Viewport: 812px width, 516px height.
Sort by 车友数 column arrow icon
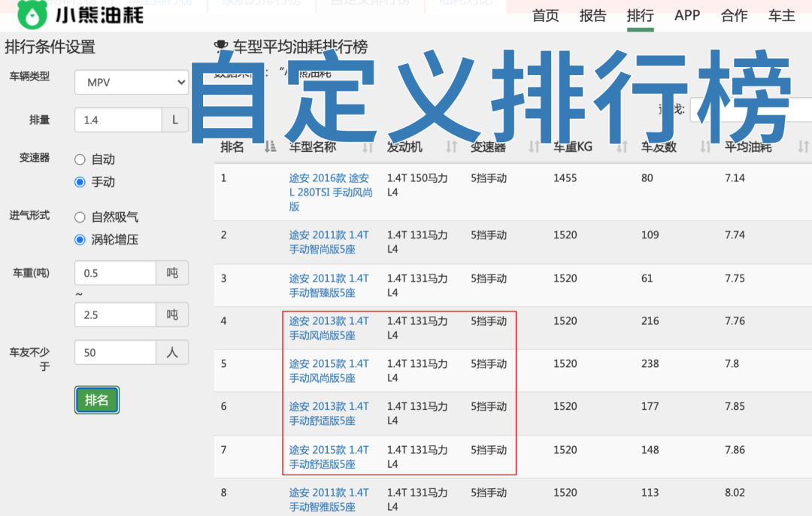705,147
